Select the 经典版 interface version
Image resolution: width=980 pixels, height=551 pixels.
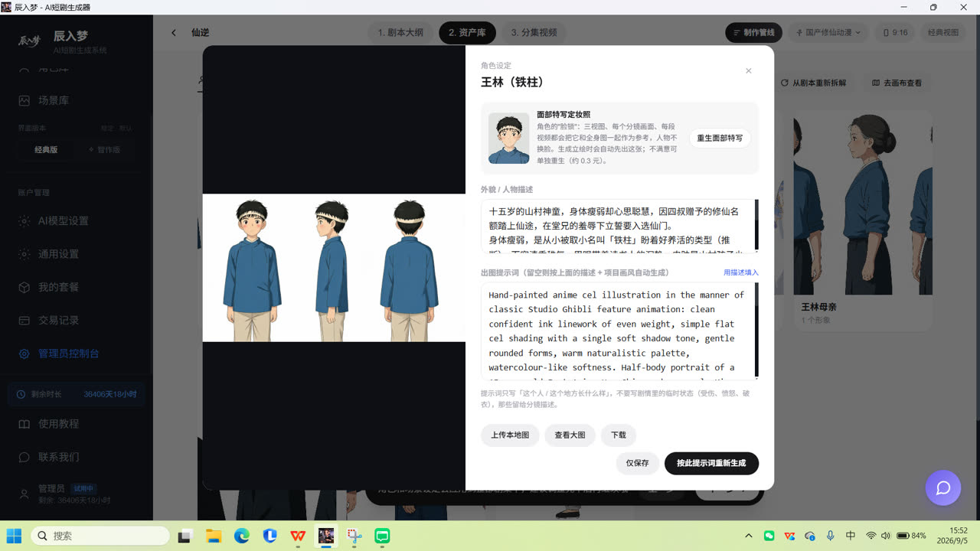click(x=46, y=150)
